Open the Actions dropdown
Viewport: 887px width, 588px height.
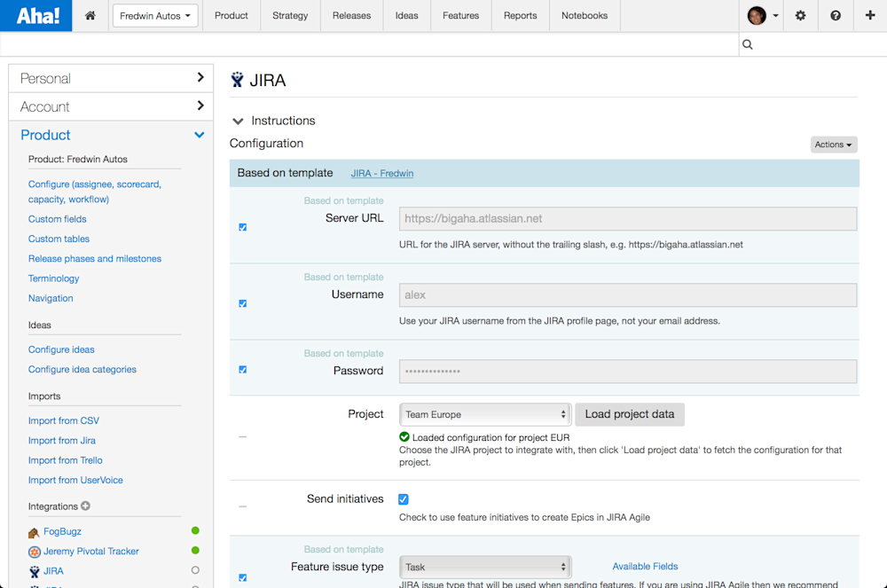click(834, 145)
